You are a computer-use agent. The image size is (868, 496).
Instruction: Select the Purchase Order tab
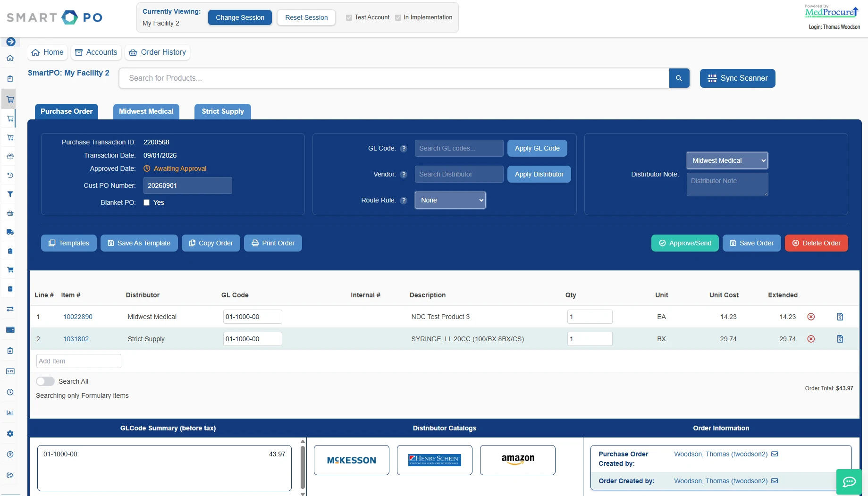click(x=67, y=111)
